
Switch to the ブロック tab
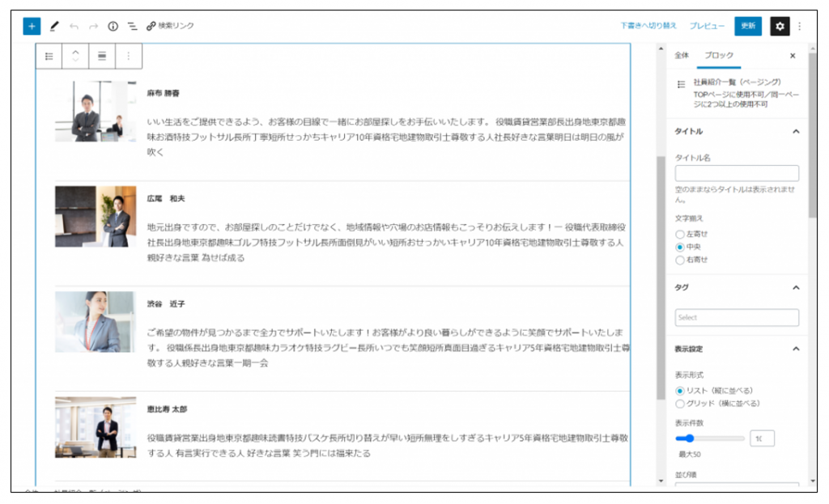[719, 56]
